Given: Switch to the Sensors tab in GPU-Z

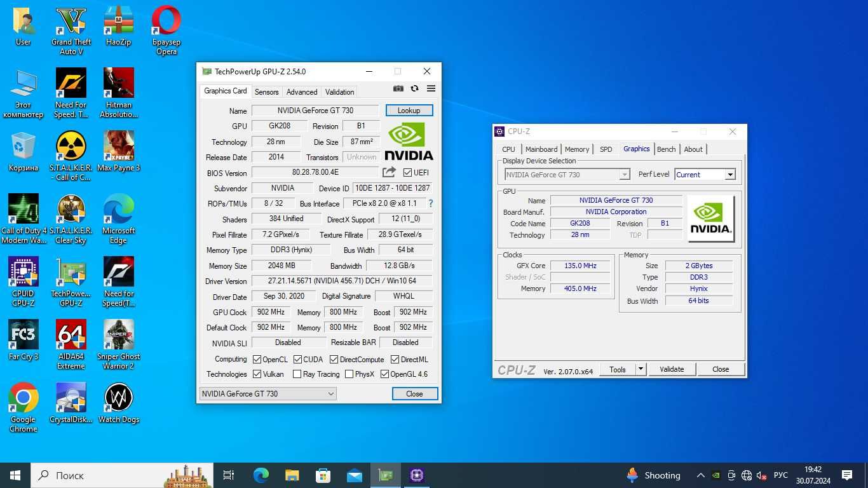Looking at the screenshot, I should (267, 92).
